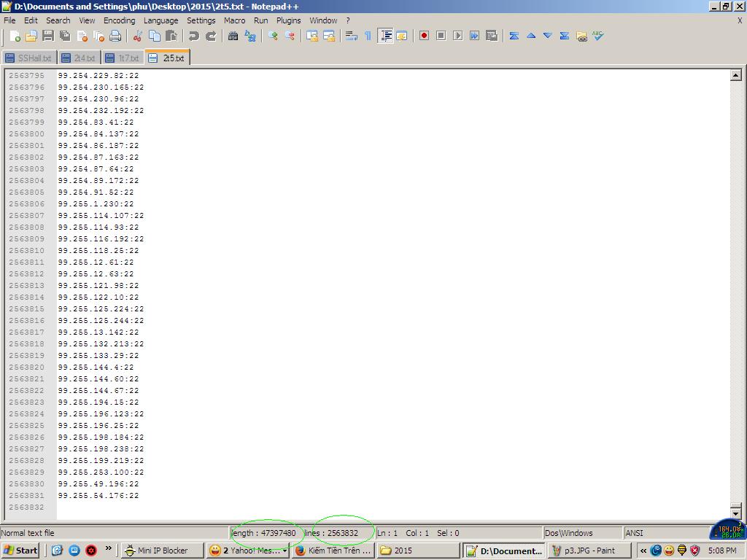Click ANSI encoding in status bar
The image size is (747, 560).
click(x=634, y=533)
